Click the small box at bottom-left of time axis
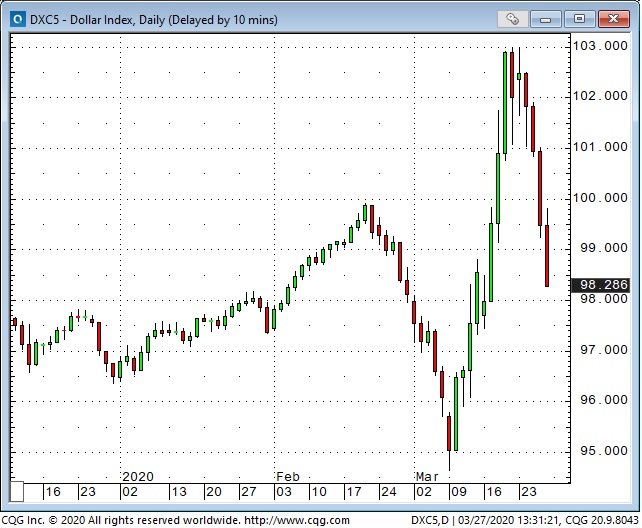The width and height of the screenshot is (642, 528). point(17,492)
